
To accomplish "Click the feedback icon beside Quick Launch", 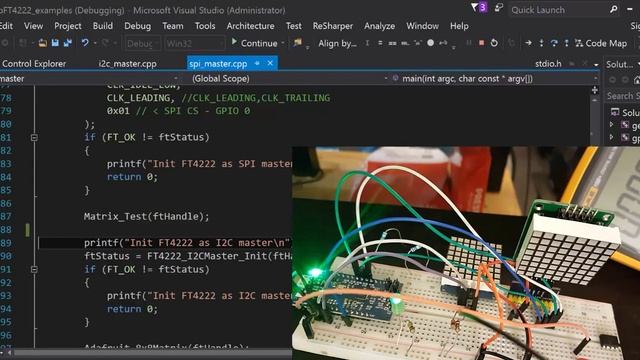I will click(x=498, y=8).
